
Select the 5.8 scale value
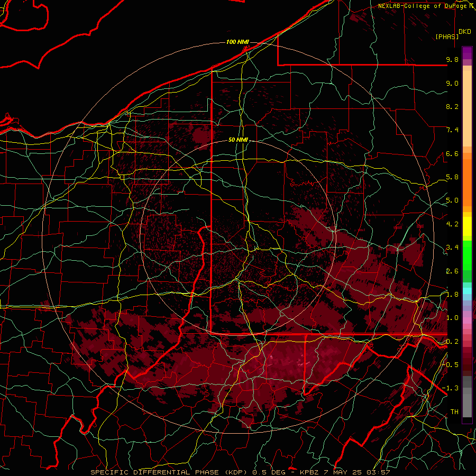[452, 177]
